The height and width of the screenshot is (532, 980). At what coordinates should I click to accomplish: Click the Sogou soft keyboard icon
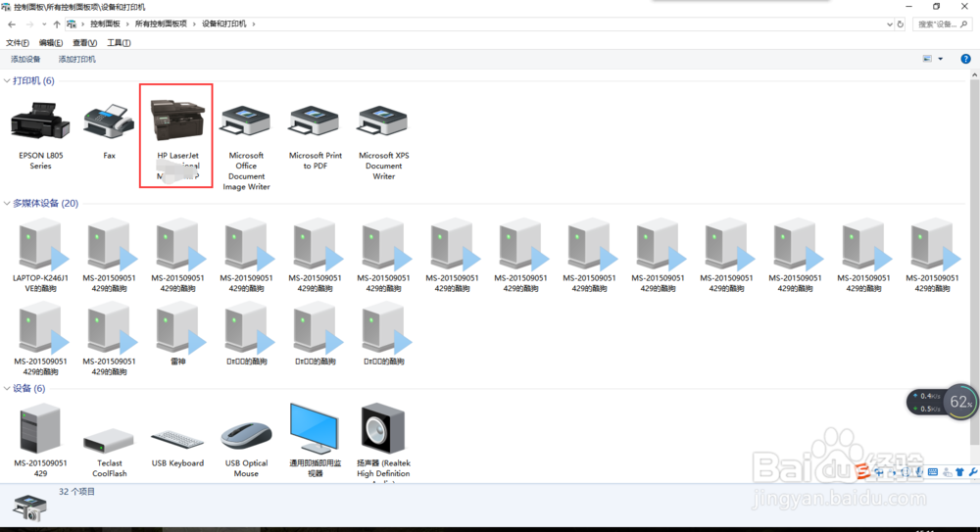pyautogui.click(x=933, y=472)
